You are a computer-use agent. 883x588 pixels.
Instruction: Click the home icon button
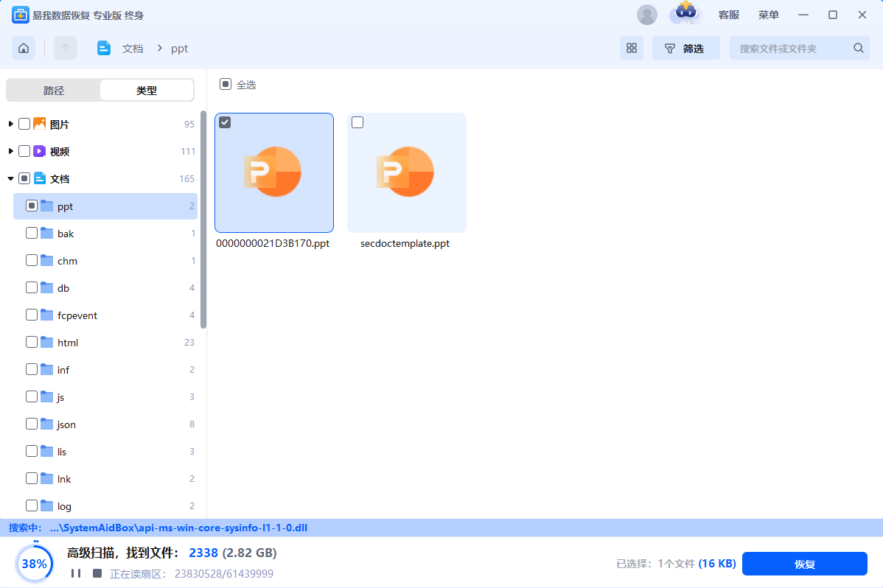[24, 48]
